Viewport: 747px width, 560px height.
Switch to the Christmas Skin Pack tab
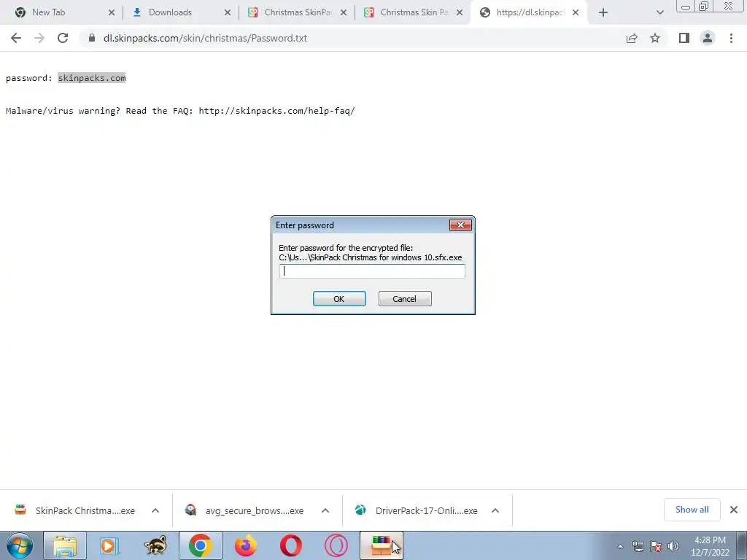pos(414,12)
